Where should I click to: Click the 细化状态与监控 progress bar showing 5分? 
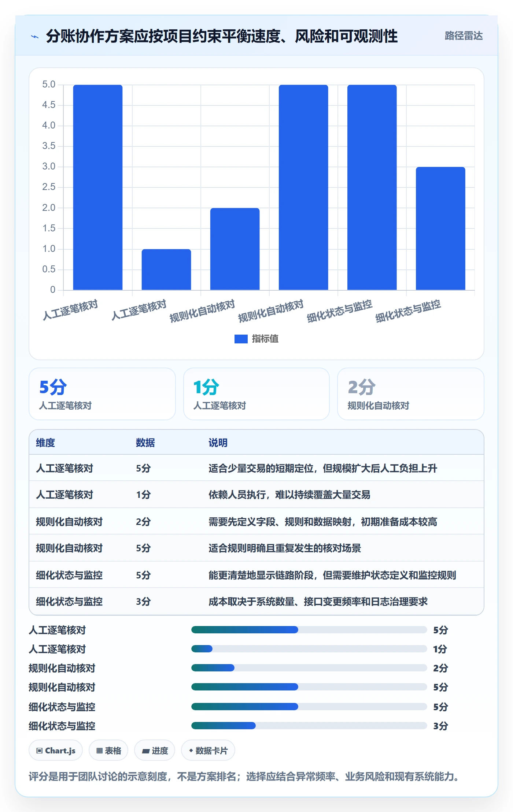[309, 707]
